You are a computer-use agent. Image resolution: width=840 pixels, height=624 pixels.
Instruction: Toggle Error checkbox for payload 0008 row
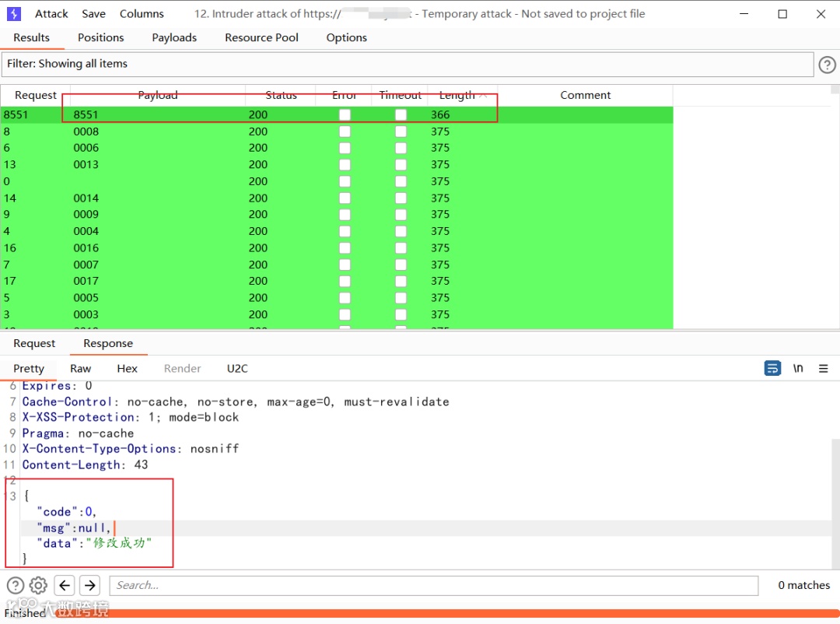(x=345, y=131)
